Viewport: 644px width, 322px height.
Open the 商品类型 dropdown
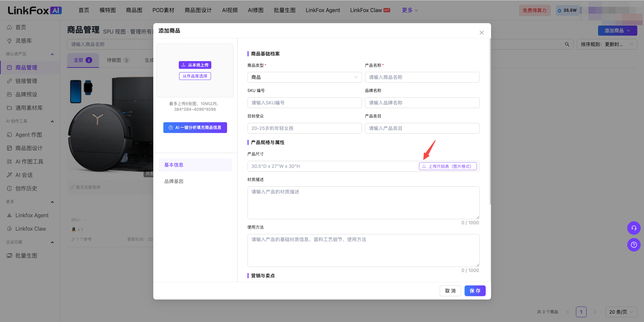pos(305,77)
